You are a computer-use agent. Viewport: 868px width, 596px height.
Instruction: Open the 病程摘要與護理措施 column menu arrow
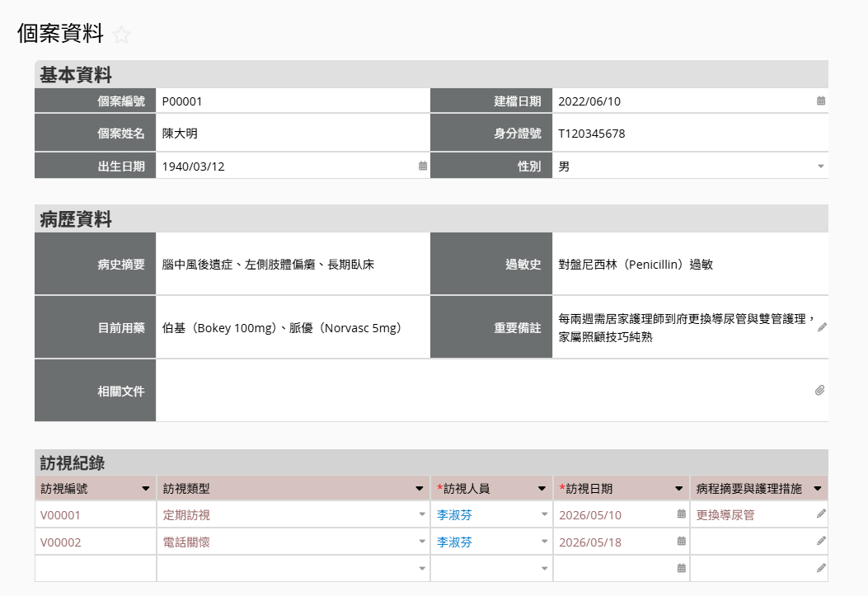click(x=818, y=489)
